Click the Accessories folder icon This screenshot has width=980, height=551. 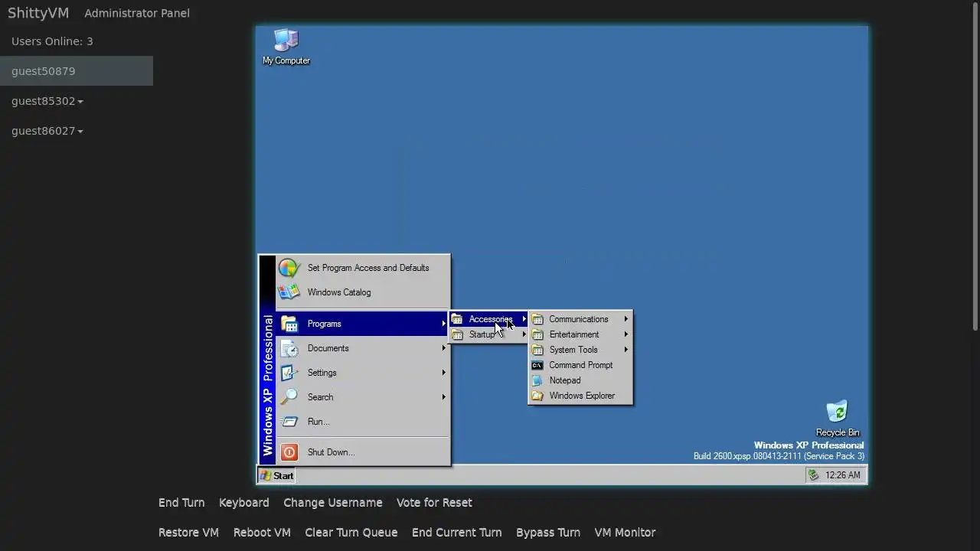[x=457, y=319]
